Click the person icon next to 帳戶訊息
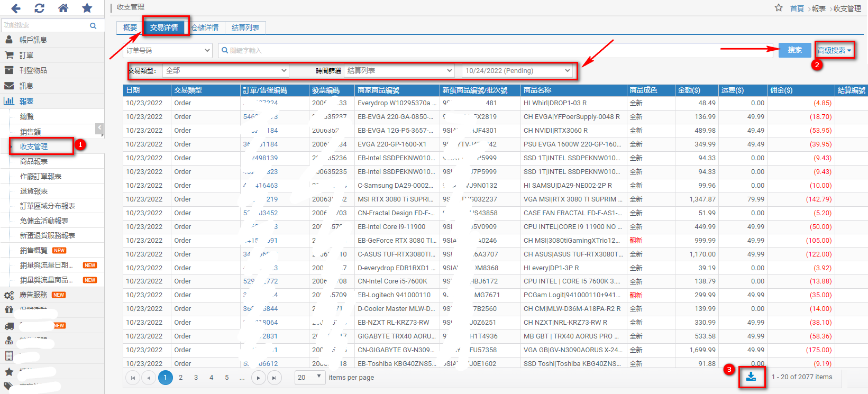868x394 pixels. pos(9,40)
